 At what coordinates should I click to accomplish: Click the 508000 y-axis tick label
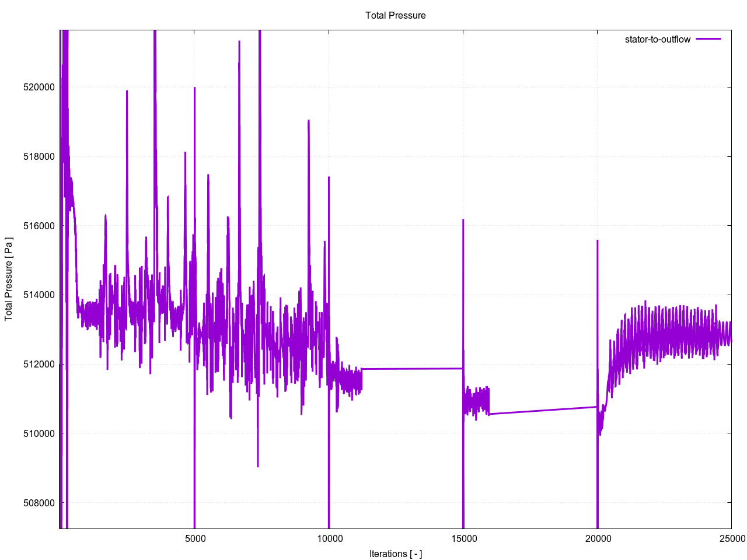point(39,503)
